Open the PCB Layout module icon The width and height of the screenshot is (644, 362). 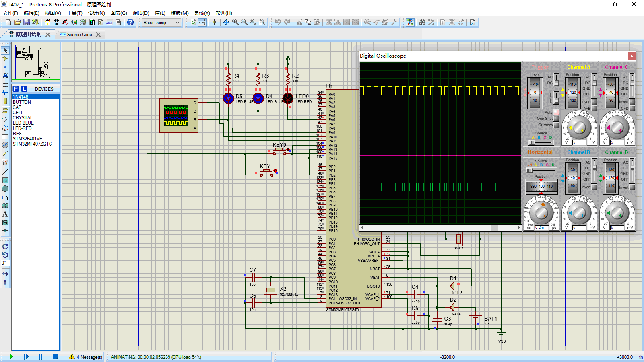pos(65,22)
